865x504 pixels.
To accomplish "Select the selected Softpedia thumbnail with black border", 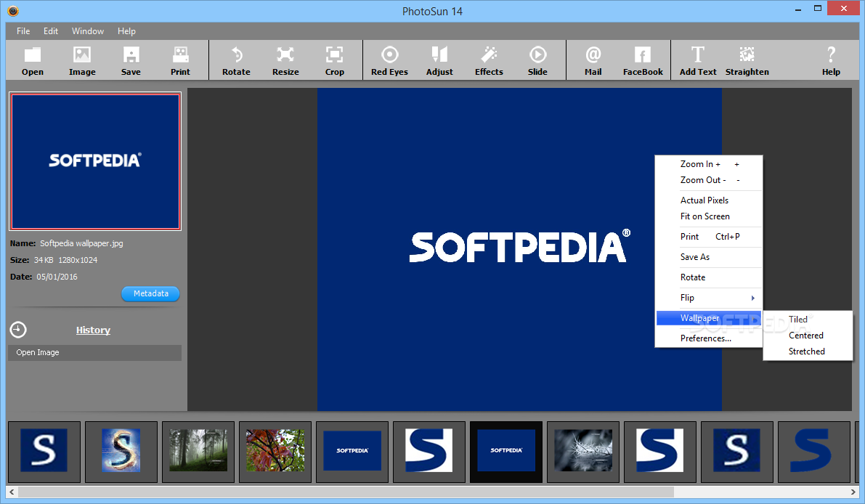I will 506,451.
